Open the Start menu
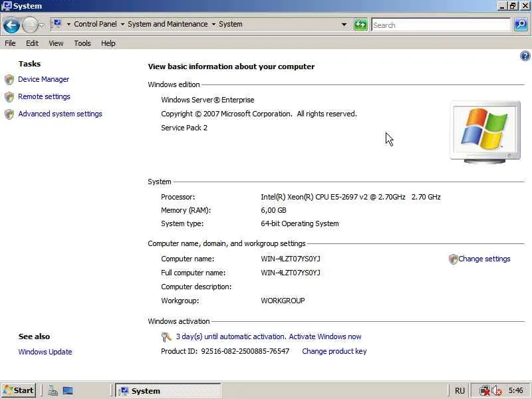 (19, 390)
